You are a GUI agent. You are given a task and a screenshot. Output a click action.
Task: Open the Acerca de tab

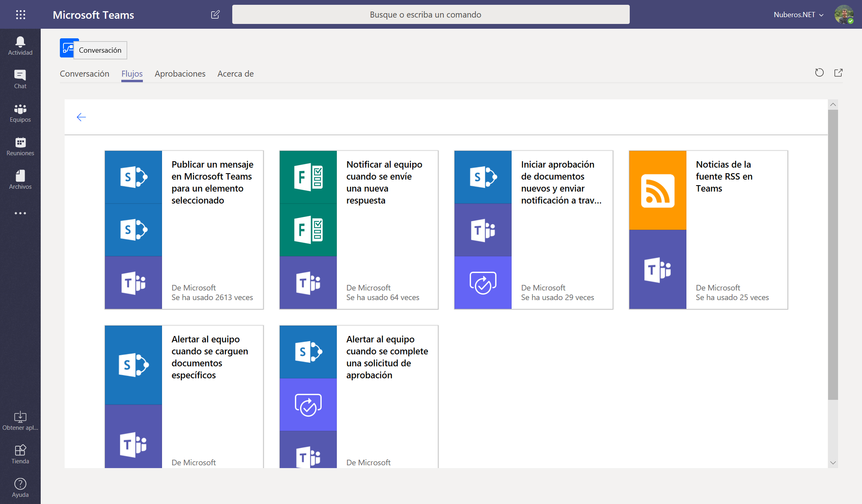pos(235,73)
